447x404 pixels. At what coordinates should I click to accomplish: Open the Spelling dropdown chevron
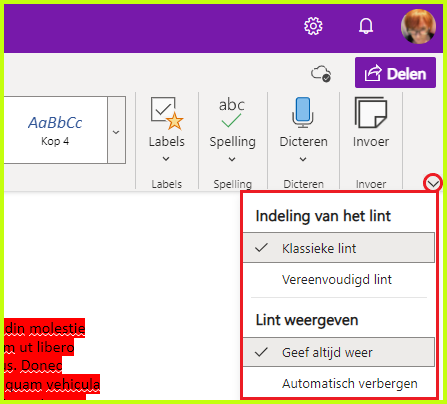tap(232, 159)
